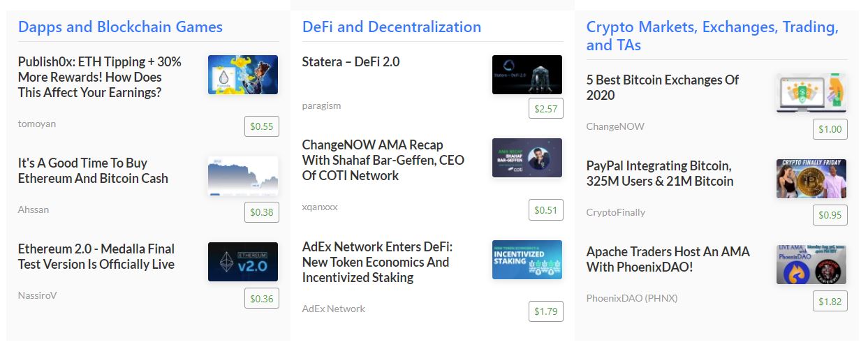Open the Statera DeFi 2.0 thumbnail
868x347 pixels.
pos(527,75)
